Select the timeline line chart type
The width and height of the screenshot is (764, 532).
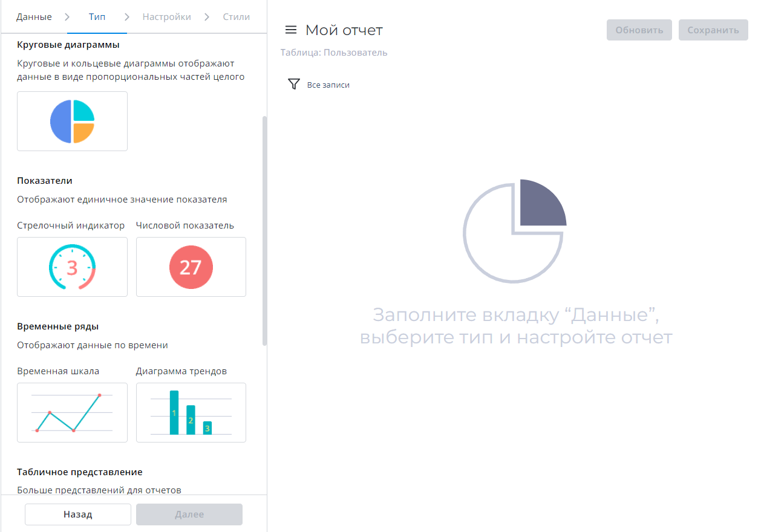click(x=72, y=412)
